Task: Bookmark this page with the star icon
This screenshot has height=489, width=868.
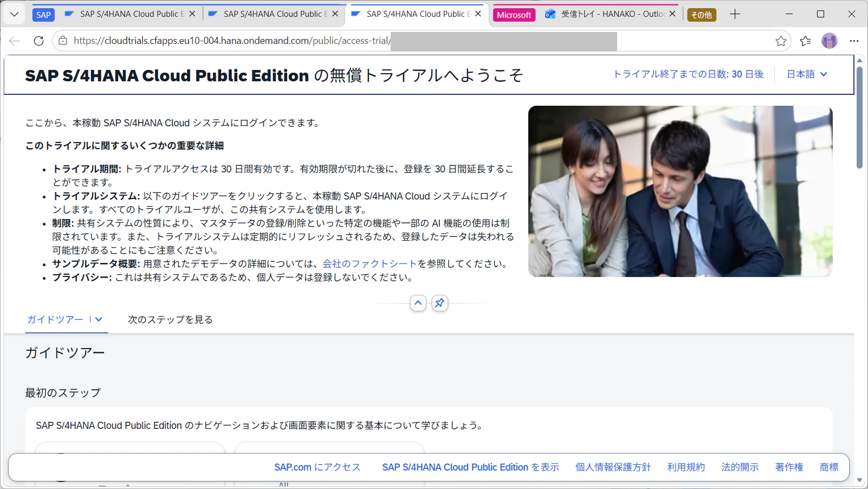Action: pyautogui.click(x=781, y=41)
